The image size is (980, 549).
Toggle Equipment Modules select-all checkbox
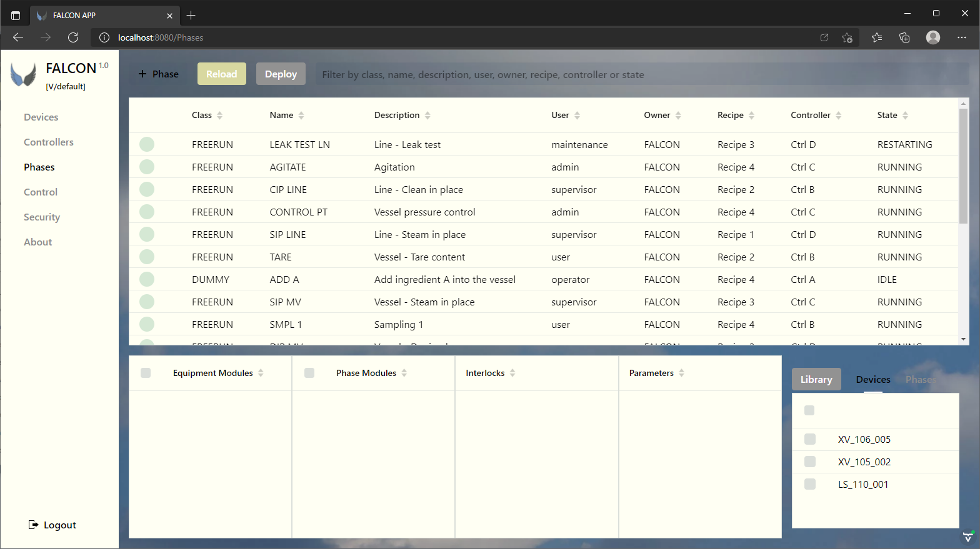(x=146, y=373)
